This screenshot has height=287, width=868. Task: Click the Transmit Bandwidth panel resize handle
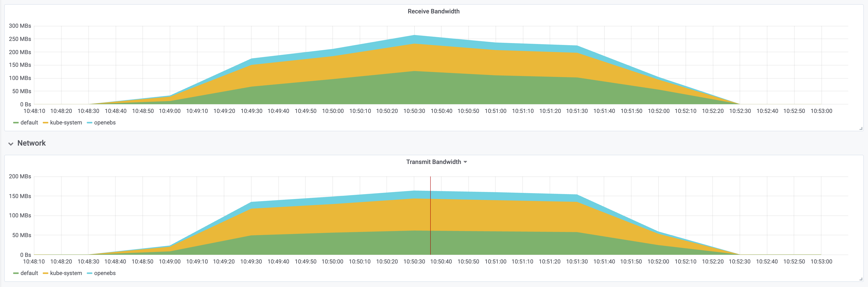[860, 279]
